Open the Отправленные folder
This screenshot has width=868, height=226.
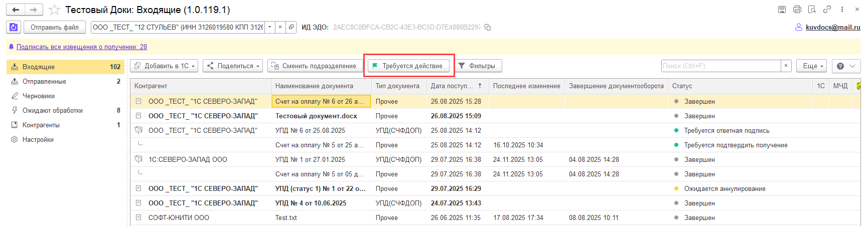[x=44, y=81]
